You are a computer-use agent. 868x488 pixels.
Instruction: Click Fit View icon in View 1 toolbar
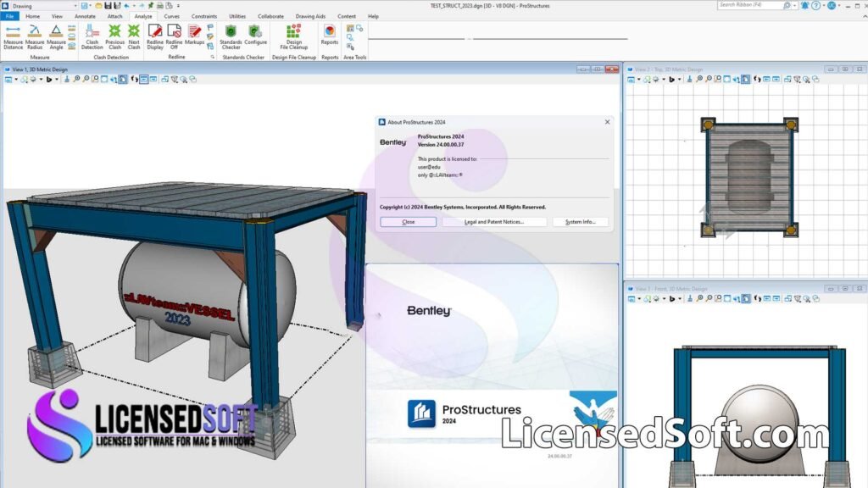[104, 79]
